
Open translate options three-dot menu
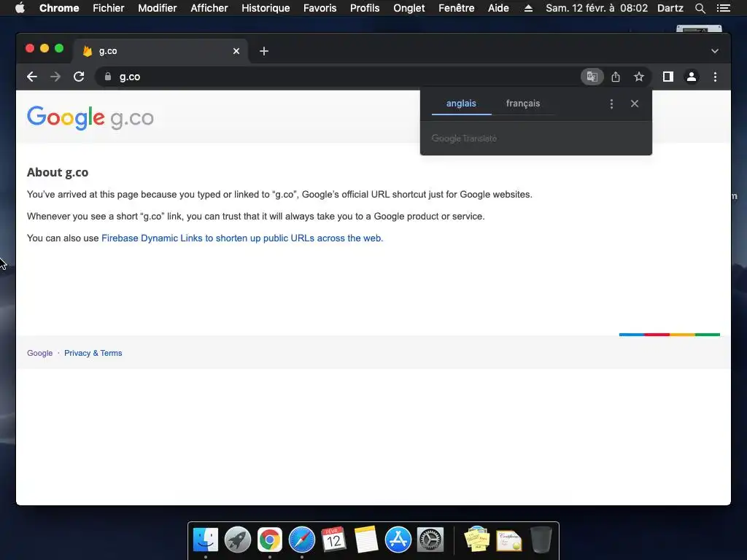coord(612,104)
